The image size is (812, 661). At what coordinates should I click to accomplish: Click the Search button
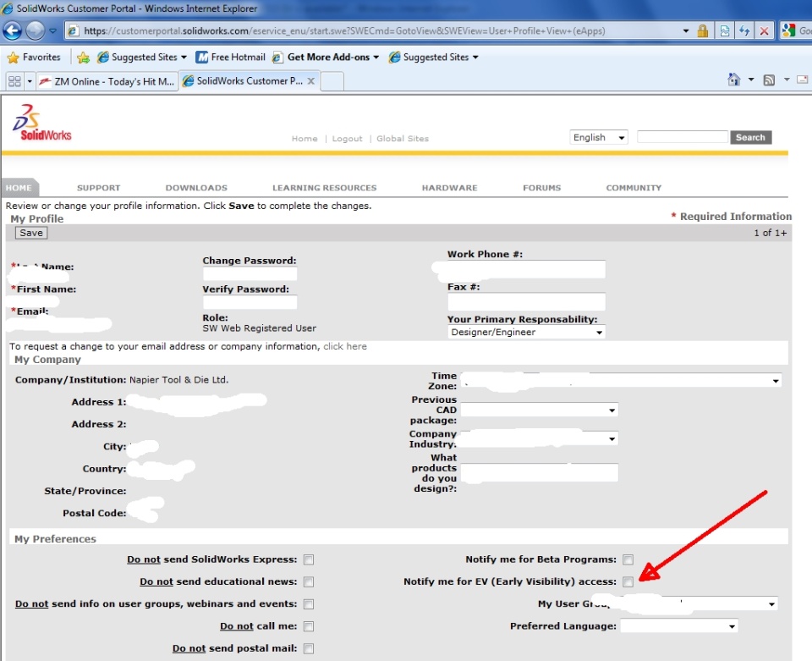coord(750,137)
